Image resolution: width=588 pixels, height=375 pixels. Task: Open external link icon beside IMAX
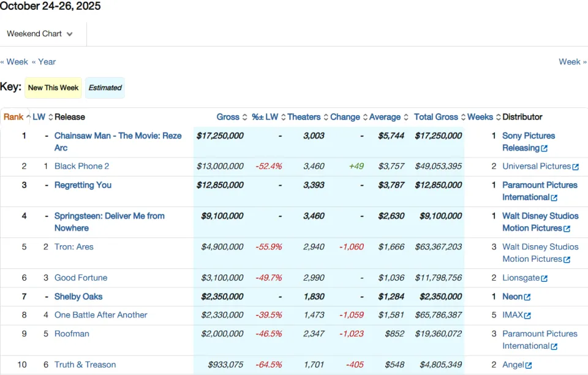(x=527, y=316)
